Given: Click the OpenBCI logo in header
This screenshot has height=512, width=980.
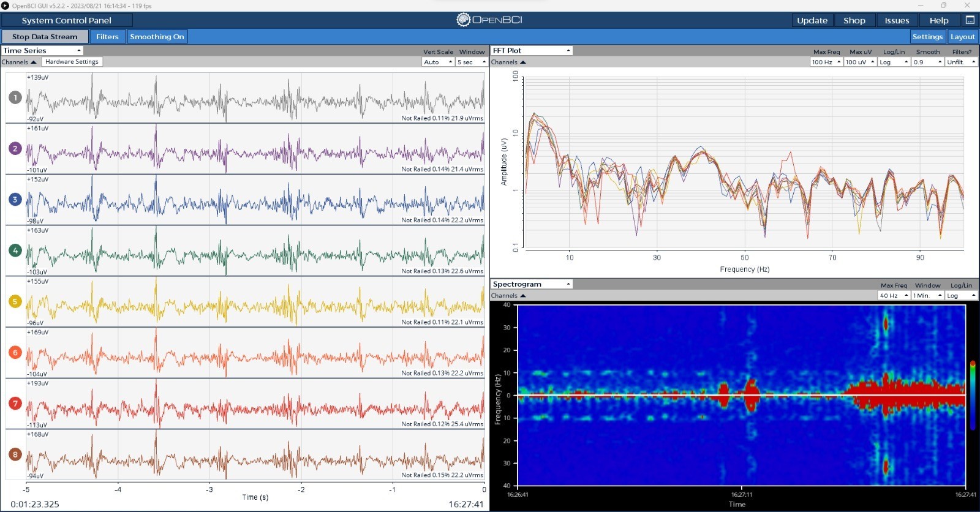Looking at the screenshot, I should 489,20.
